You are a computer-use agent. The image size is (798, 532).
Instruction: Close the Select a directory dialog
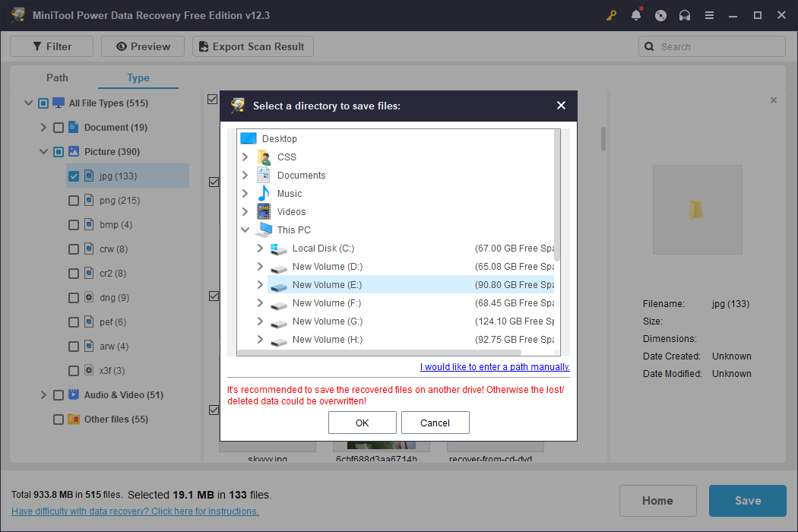coord(562,106)
